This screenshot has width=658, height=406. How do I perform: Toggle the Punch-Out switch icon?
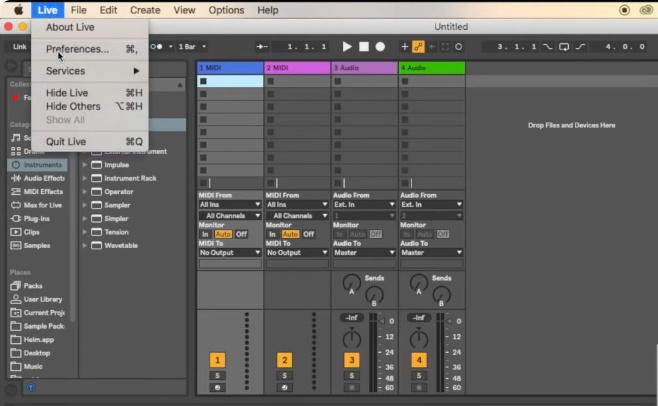click(x=580, y=47)
